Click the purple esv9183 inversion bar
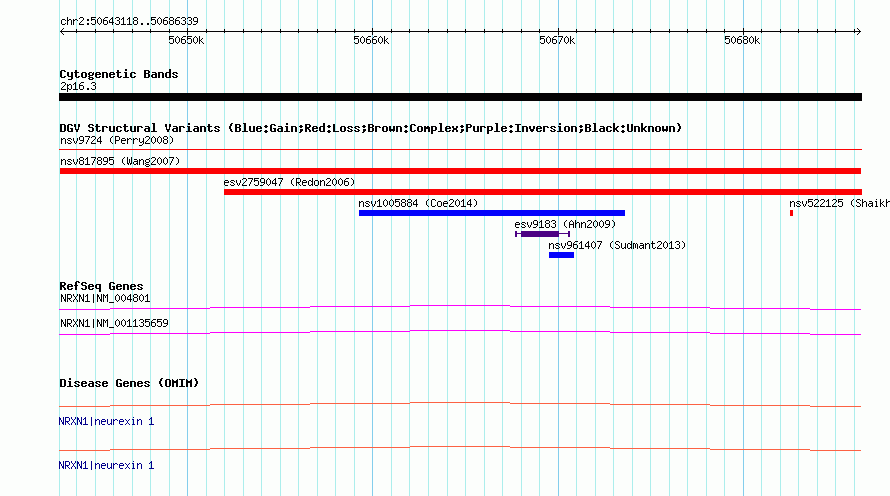The width and height of the screenshot is (890, 496). (x=540, y=234)
